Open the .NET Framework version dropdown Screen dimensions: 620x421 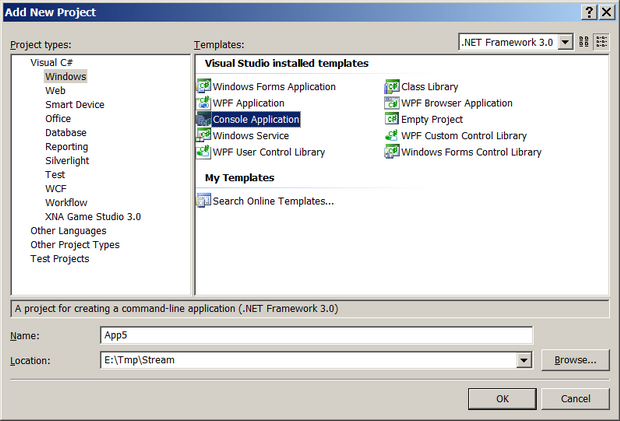pyautogui.click(x=565, y=42)
